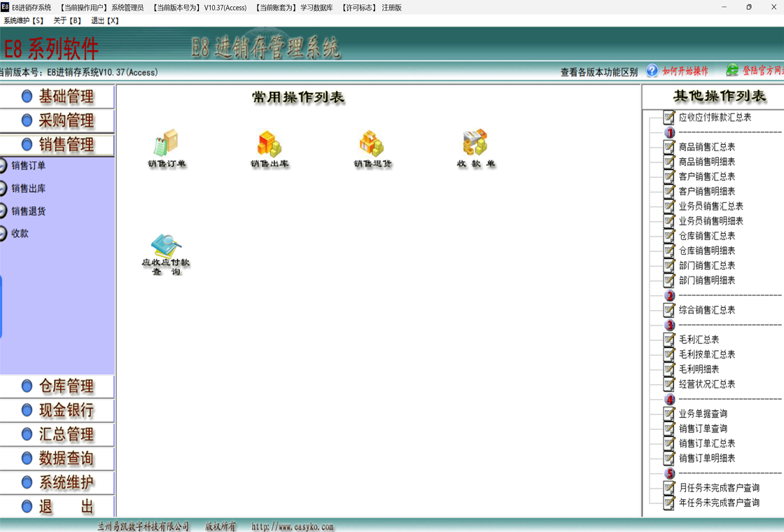
Task: Click the 退出 button in the sidebar
Action: (57, 507)
